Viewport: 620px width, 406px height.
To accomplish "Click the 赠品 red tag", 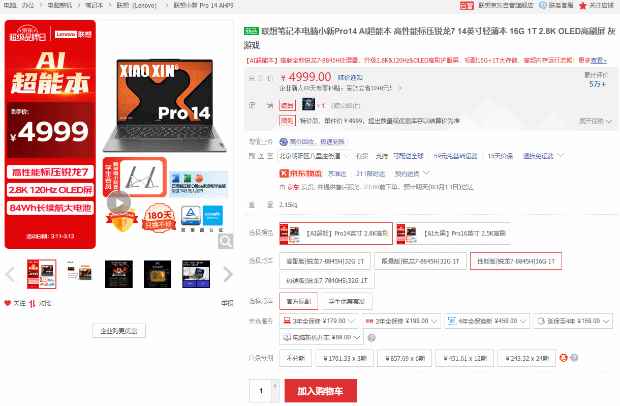I will click(287, 105).
